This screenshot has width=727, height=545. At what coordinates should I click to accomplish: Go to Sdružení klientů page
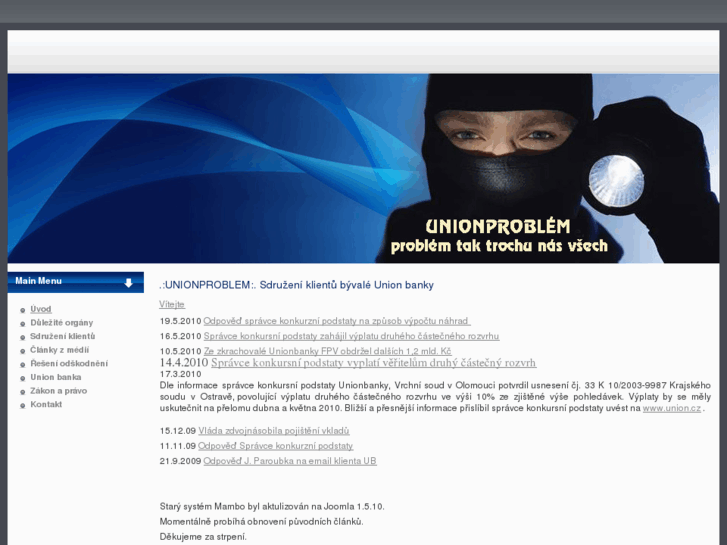point(63,336)
